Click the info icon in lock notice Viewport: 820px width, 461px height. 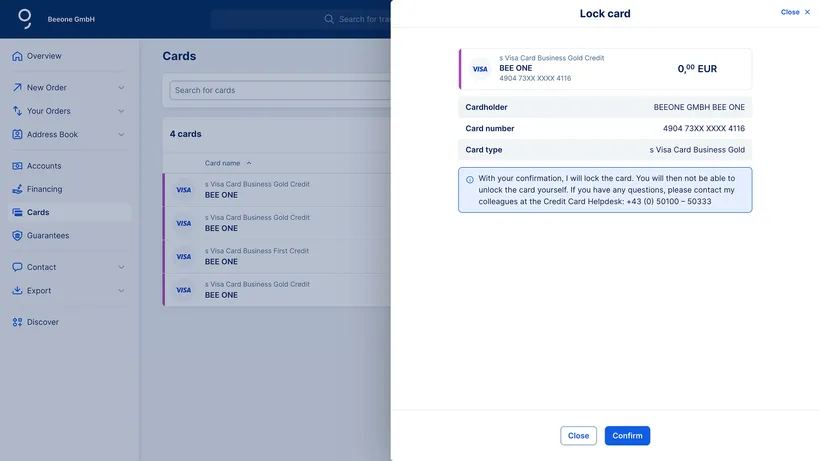pyautogui.click(x=470, y=179)
